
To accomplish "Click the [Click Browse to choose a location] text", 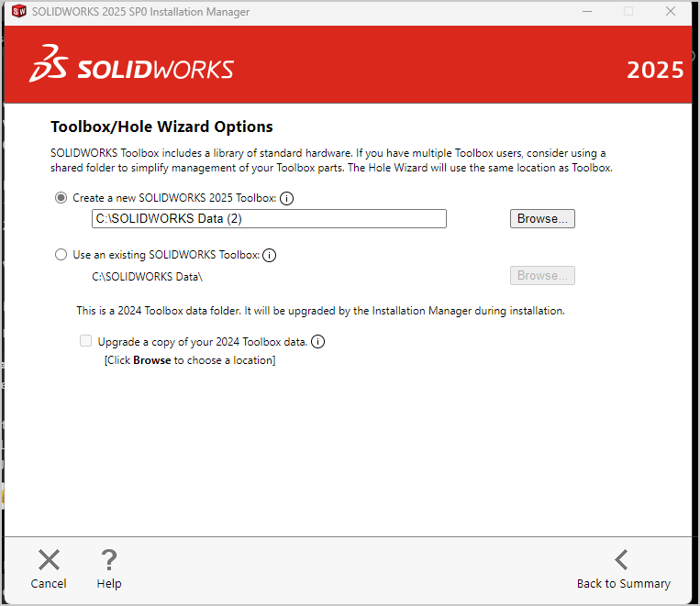I will point(190,360).
